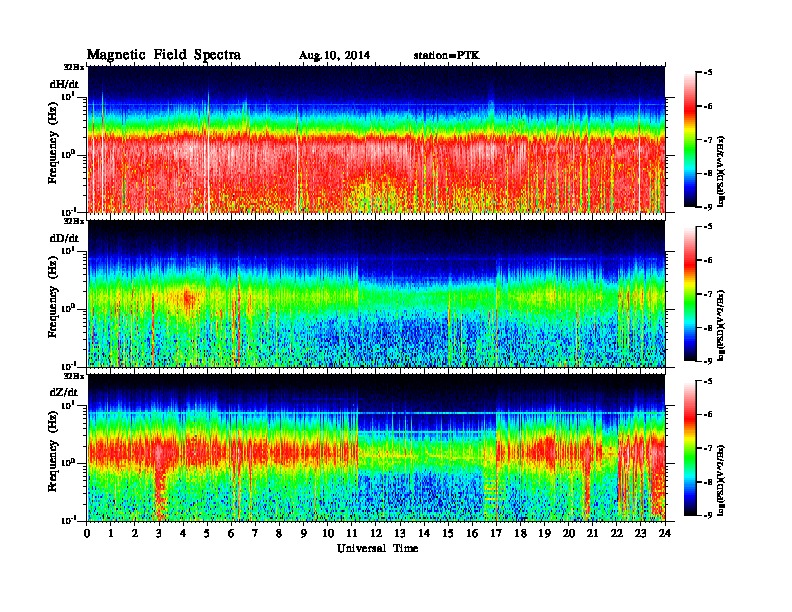792x612 pixels.
Task: Click the '-7' value on dH/dt color scale
Action: coord(708,140)
